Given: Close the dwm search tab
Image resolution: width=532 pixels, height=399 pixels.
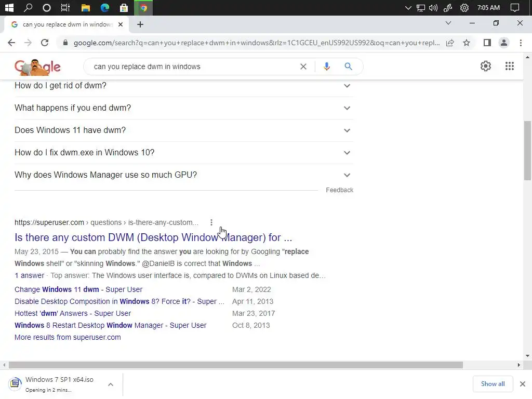Looking at the screenshot, I should coord(121,24).
